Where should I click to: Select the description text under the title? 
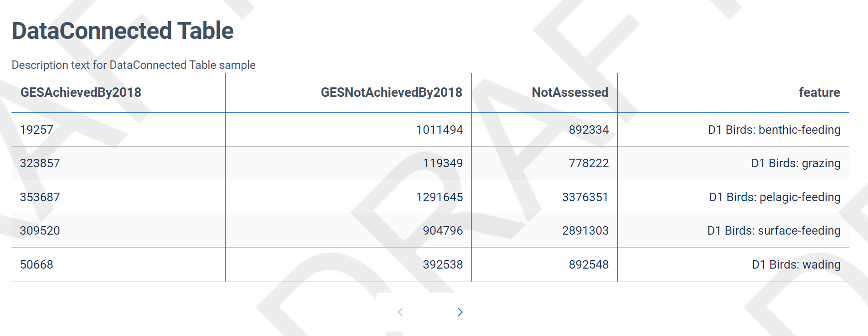pos(134,65)
